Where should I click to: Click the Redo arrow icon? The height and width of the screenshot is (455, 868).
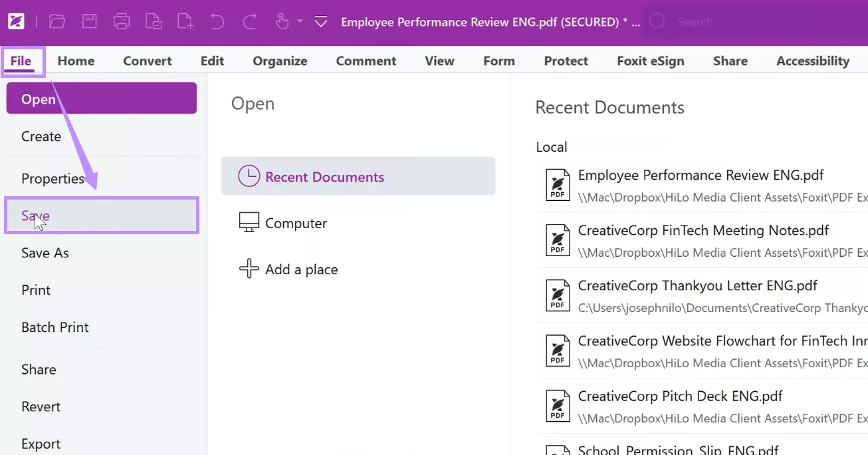pyautogui.click(x=249, y=21)
